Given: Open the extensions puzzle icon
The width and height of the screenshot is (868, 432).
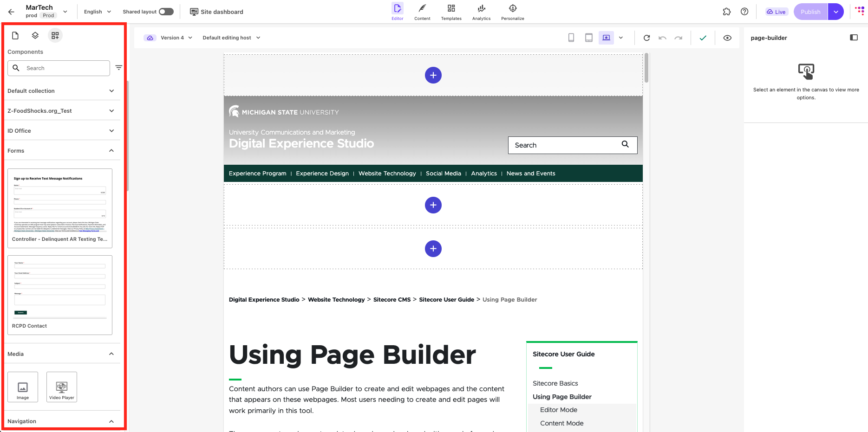Looking at the screenshot, I should 727,12.
